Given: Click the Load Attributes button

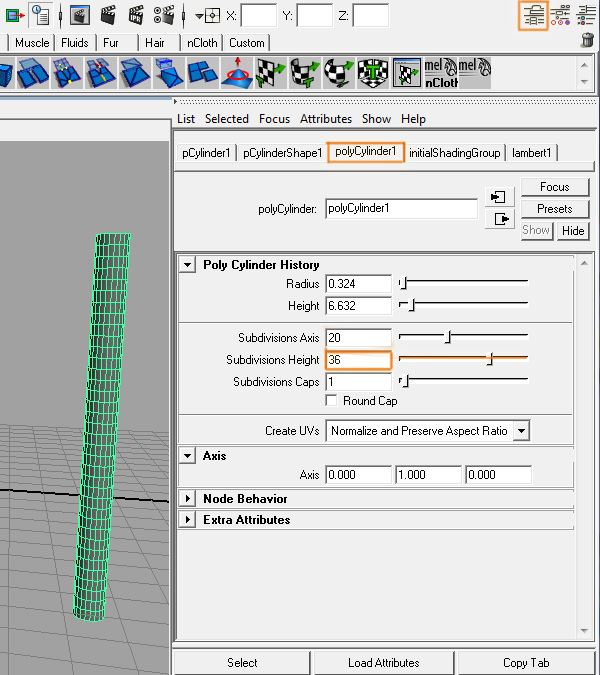Looking at the screenshot, I should pos(383,662).
